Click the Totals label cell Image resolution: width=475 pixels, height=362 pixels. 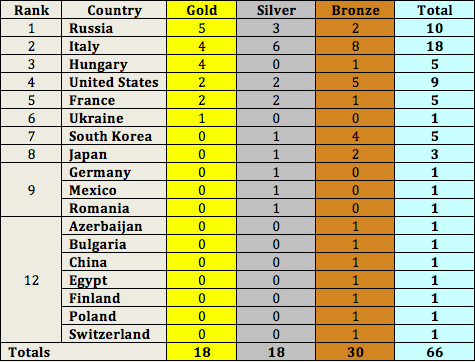point(83,352)
